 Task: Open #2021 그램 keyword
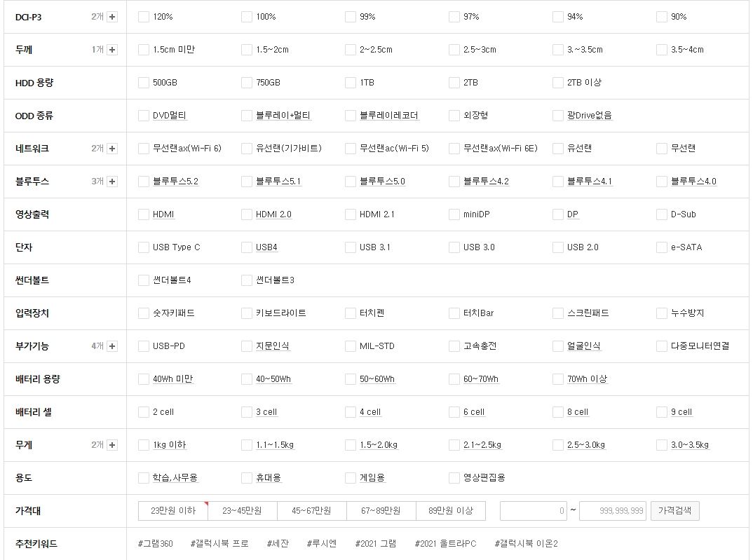pos(376,544)
